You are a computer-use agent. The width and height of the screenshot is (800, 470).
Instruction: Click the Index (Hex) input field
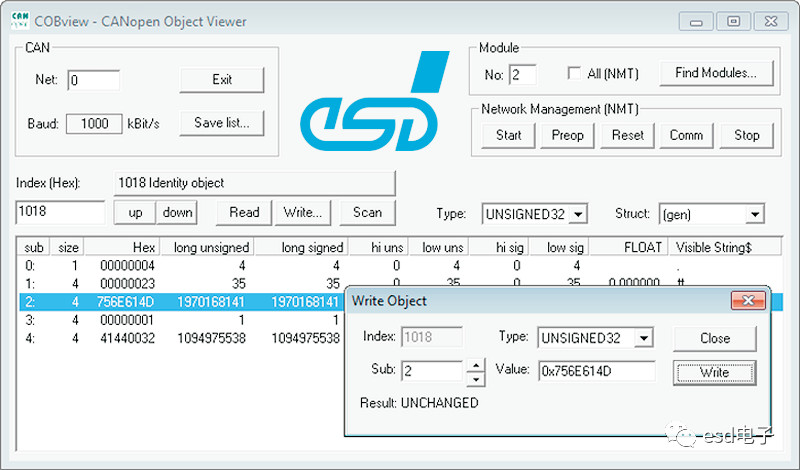(60, 212)
